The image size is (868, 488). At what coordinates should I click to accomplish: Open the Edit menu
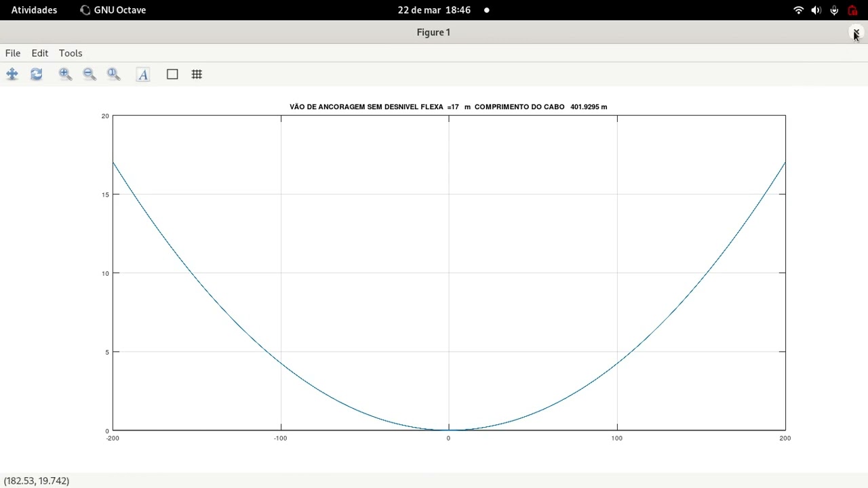40,53
